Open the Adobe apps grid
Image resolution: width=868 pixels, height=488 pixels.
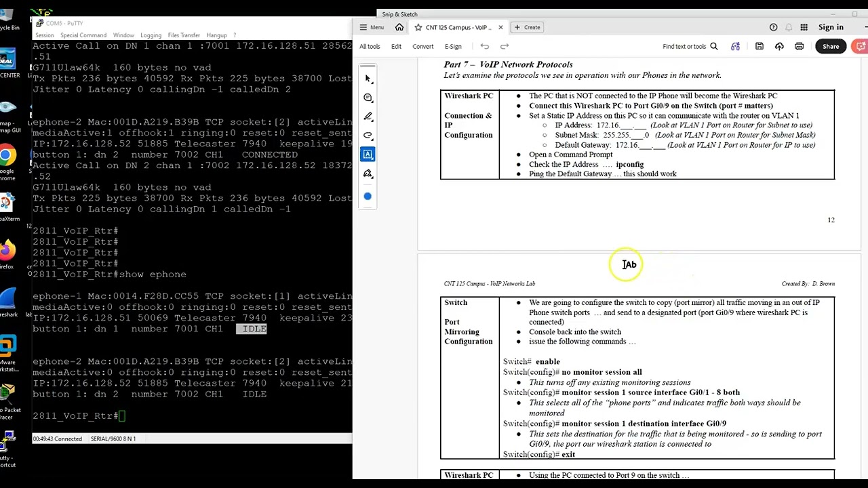pyautogui.click(x=804, y=27)
